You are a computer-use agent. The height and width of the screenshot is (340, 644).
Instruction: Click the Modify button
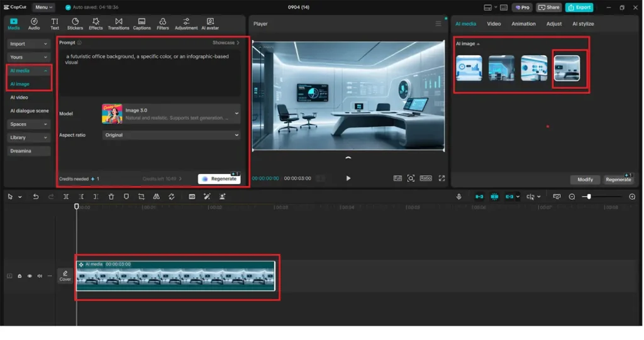point(585,179)
